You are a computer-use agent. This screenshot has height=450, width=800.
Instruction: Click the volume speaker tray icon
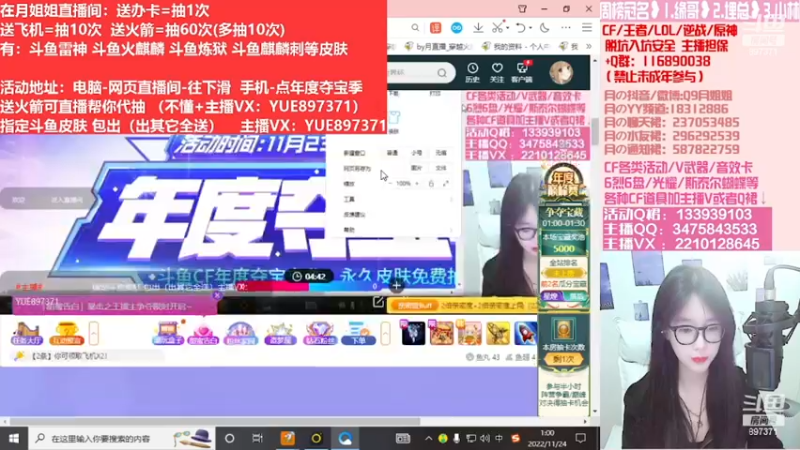(x=485, y=438)
